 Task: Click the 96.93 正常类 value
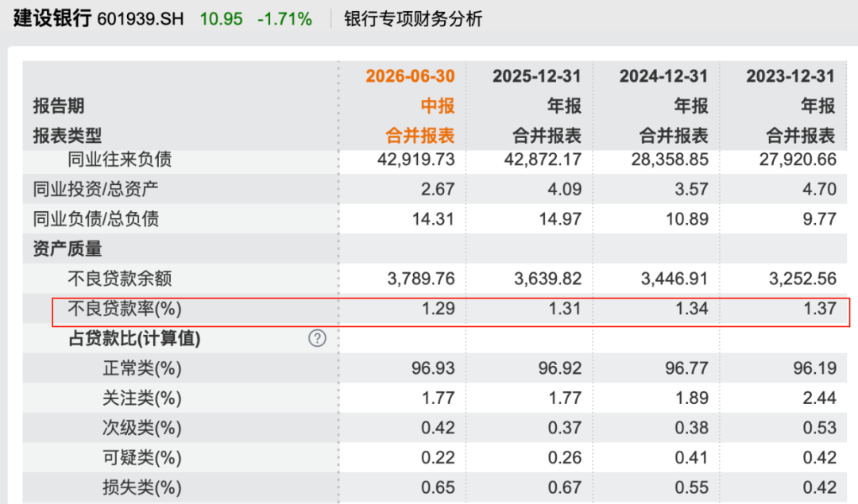(x=434, y=368)
